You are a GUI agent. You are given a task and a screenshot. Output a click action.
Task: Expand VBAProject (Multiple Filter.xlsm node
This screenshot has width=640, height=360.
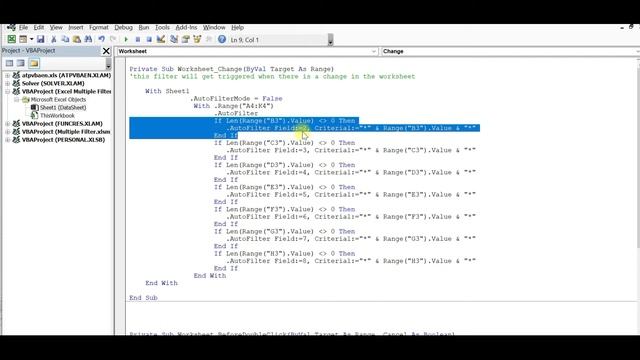(x=7, y=132)
